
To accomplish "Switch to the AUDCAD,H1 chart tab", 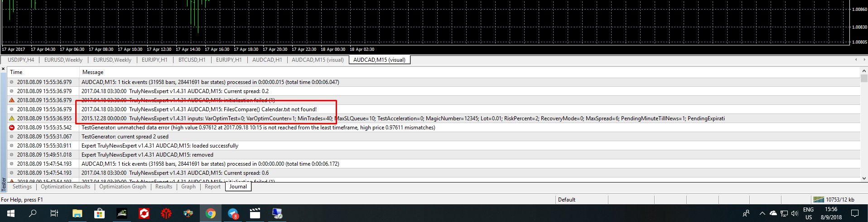I will coord(267,60).
